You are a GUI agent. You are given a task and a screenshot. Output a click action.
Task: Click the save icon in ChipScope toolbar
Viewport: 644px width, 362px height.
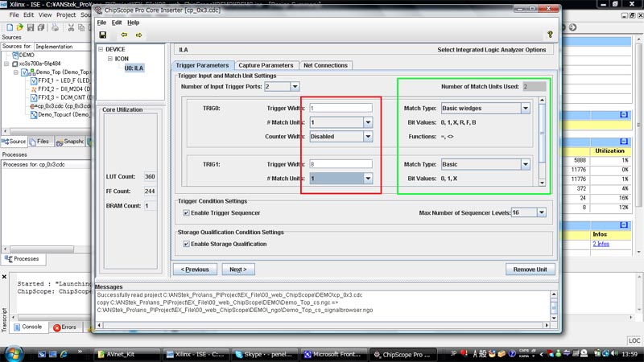pyautogui.click(x=103, y=35)
